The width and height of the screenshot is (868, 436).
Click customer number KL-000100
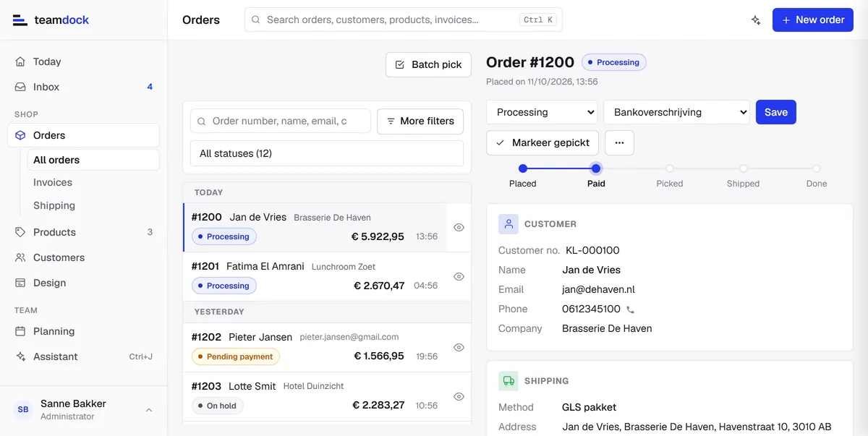click(592, 250)
